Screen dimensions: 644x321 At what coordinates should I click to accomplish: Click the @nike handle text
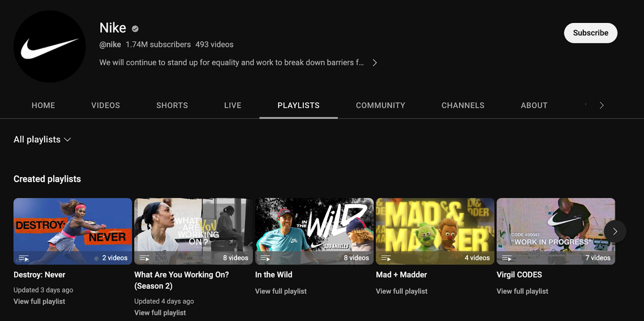pos(110,45)
